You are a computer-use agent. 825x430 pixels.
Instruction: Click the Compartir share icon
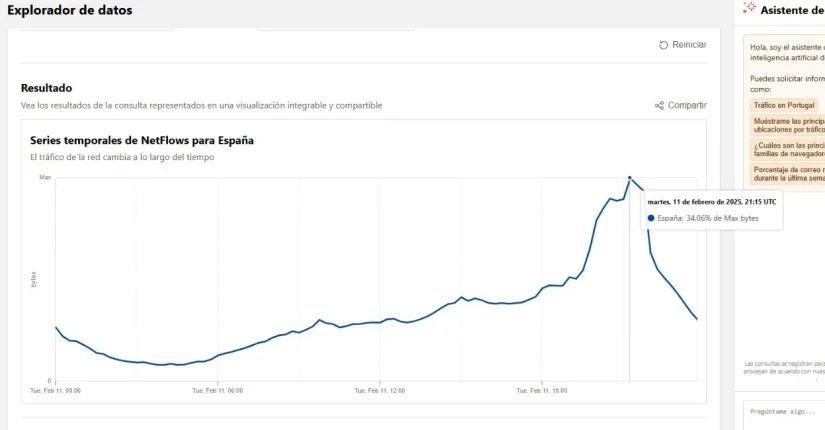[659, 105]
